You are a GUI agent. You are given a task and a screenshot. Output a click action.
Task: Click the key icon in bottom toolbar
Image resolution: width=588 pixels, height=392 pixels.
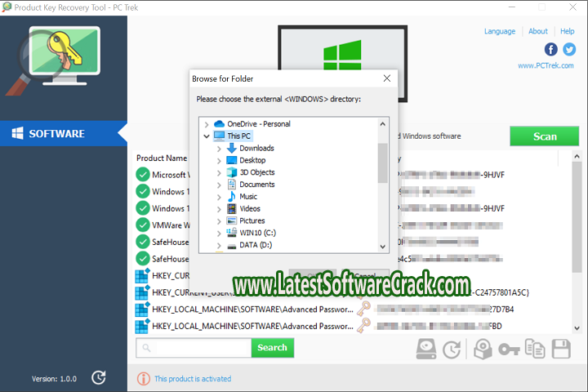(508, 349)
